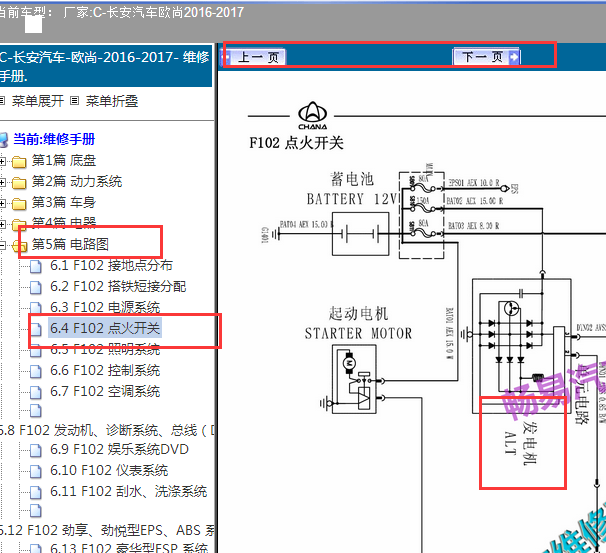606x553 pixels.
Task: Open chapter 第5篇 电路图
Action: [x=70, y=244]
